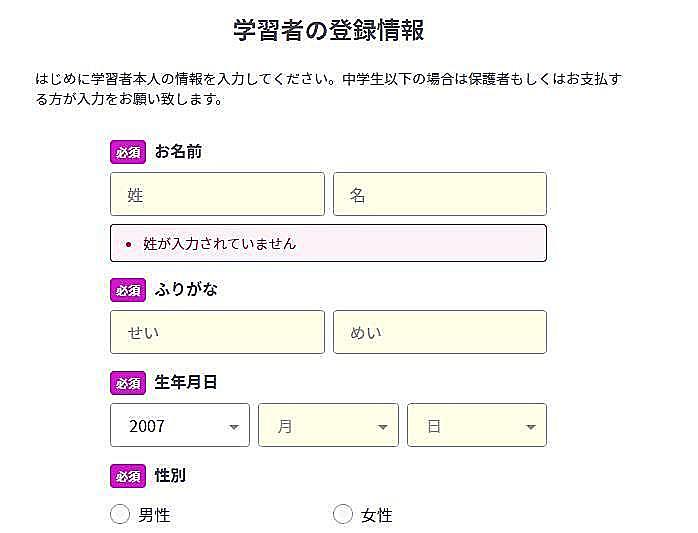The height and width of the screenshot is (533, 698).
Task: Click the arrow icon of the day dropdown
Action: pos(530,427)
